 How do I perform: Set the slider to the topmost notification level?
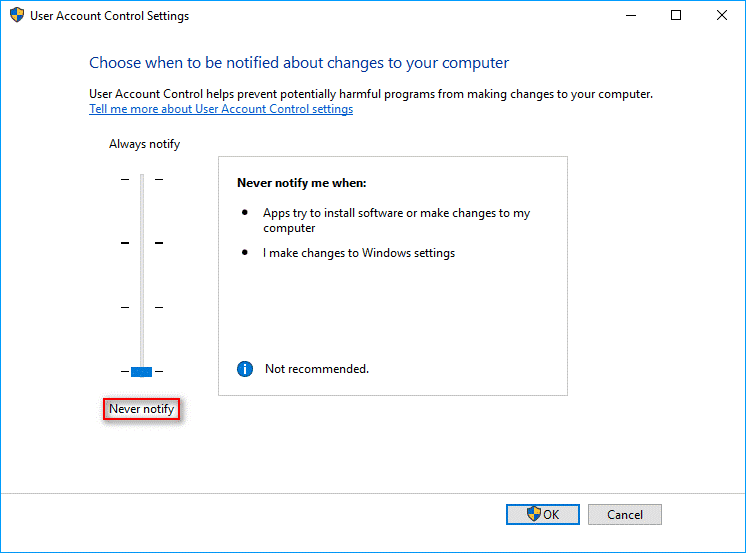tap(142, 179)
